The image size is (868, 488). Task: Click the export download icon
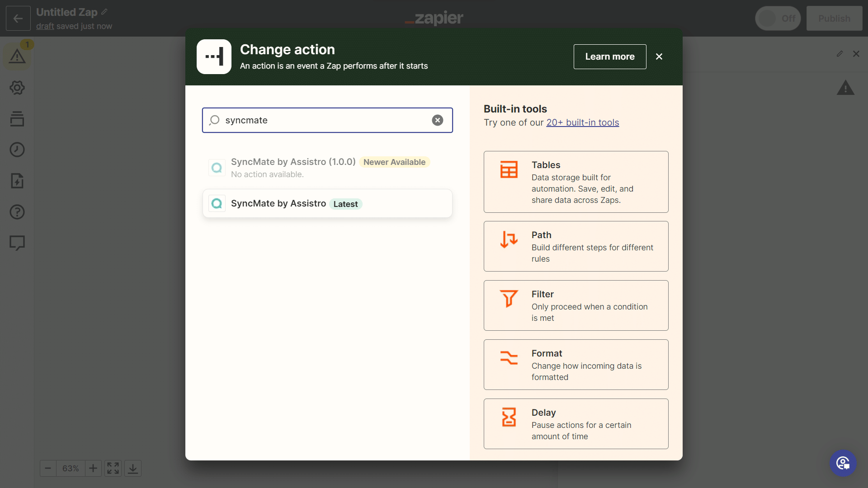[133, 468]
